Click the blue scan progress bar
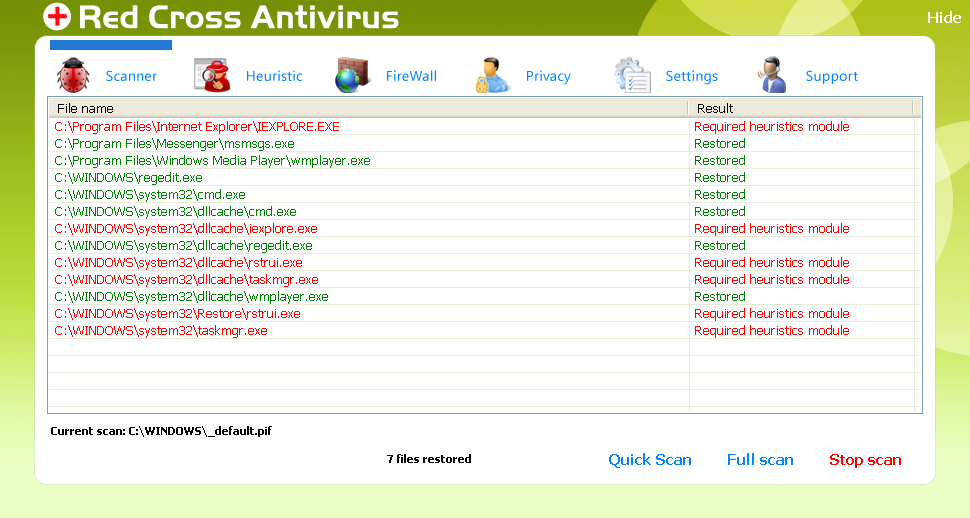Image resolution: width=970 pixels, height=518 pixels. (x=111, y=45)
